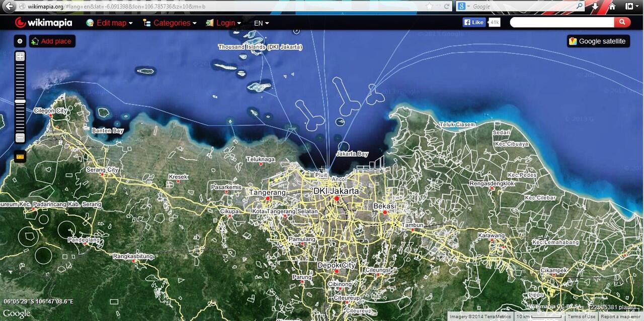Click the Tangerang place label
Viewport: 644px width, 321px height.
267,192
